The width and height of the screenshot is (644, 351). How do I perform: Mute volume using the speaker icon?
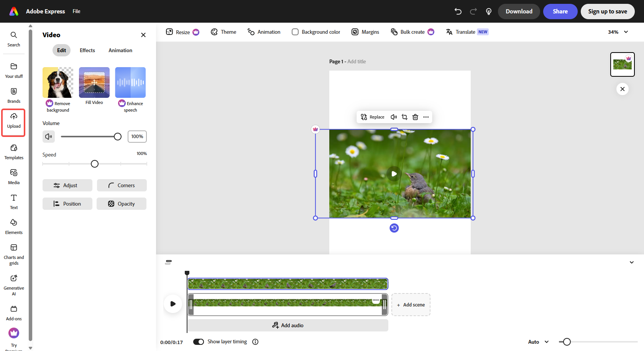pos(48,136)
